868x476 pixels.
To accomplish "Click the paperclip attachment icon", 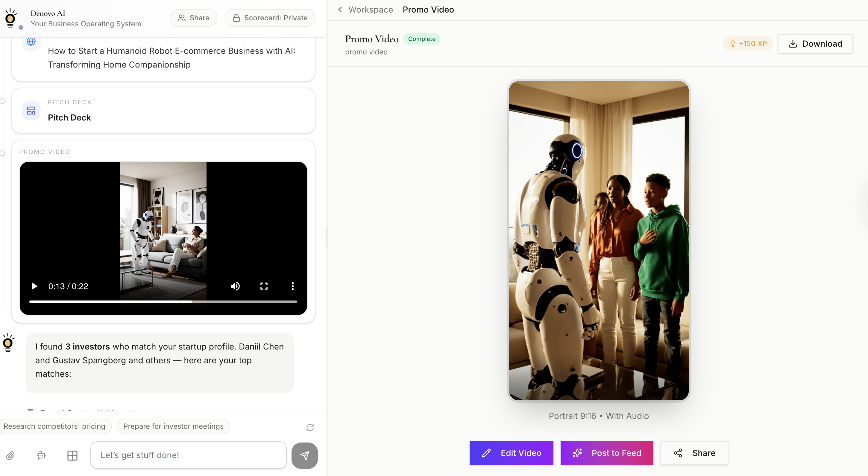I will [x=10, y=455].
